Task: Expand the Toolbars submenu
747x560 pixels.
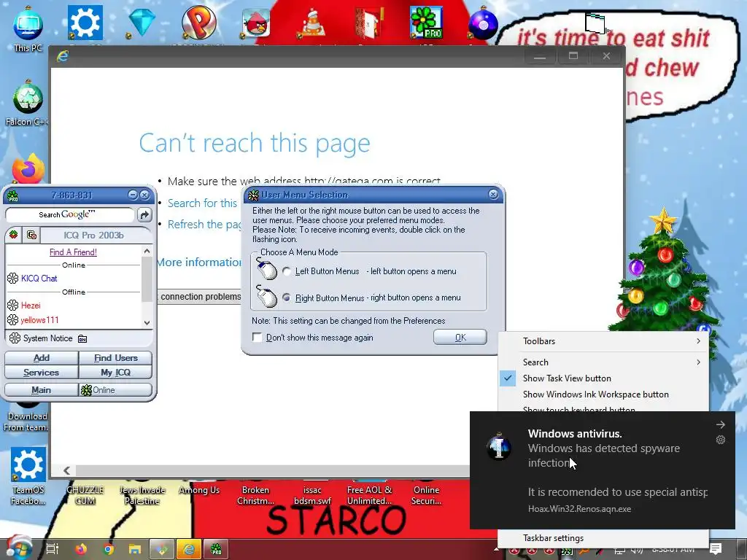Action: [603, 341]
